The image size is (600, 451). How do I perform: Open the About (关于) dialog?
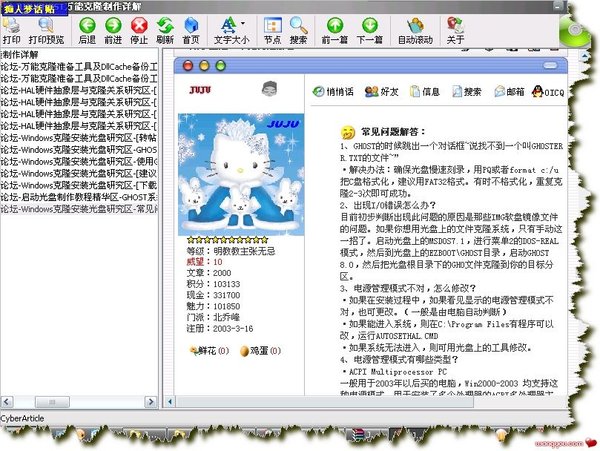455,31
